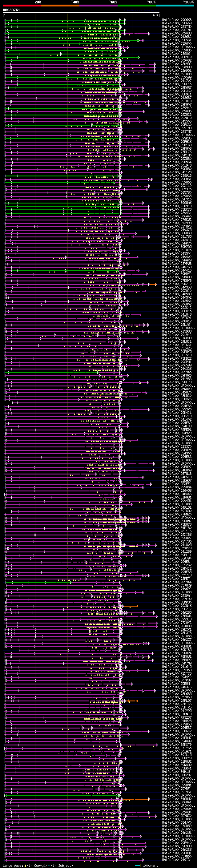197x868 pixels.
Task: Open hit UniRef100_Q9FSG1
Action: point(177,40)
